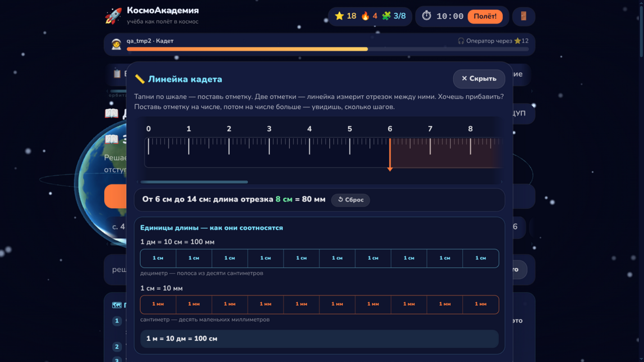Click 'qa_tmp2 · Кадет' profile label
Image resolution: width=644 pixels, height=362 pixels.
(x=150, y=41)
